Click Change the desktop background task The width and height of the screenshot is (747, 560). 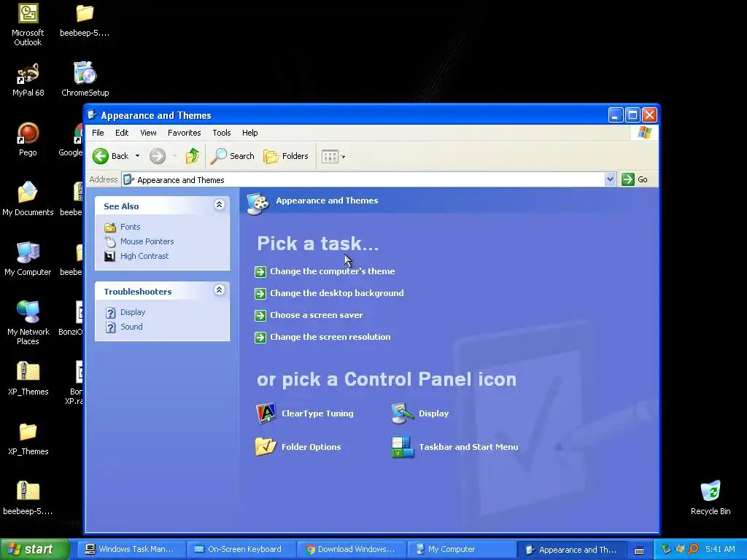336,293
